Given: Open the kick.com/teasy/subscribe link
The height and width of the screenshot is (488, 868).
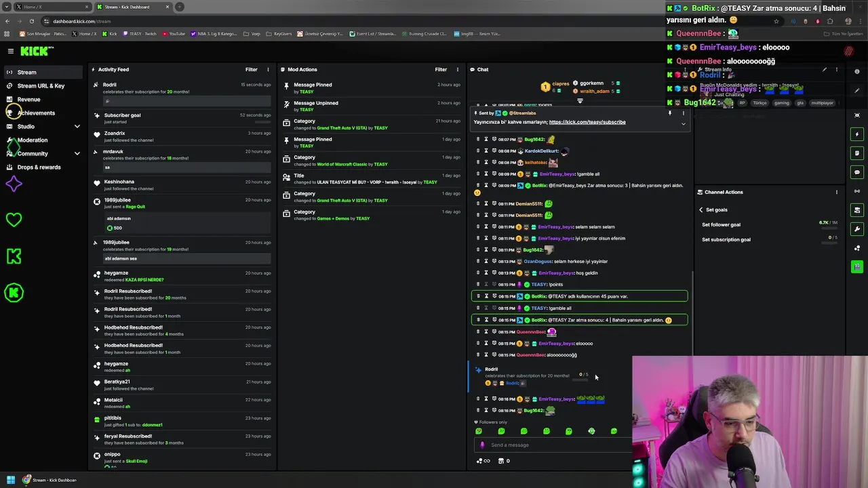Looking at the screenshot, I should point(587,122).
